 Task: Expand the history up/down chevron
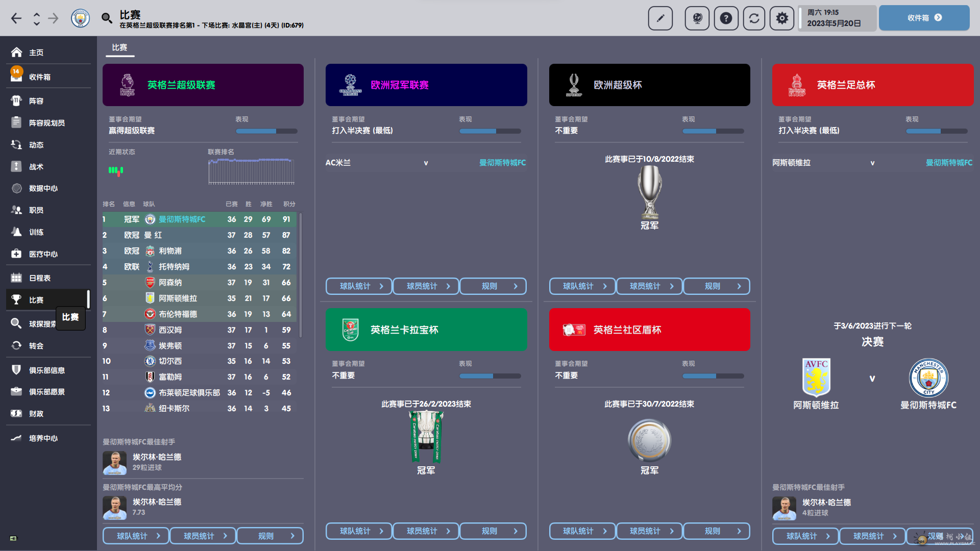(x=36, y=19)
